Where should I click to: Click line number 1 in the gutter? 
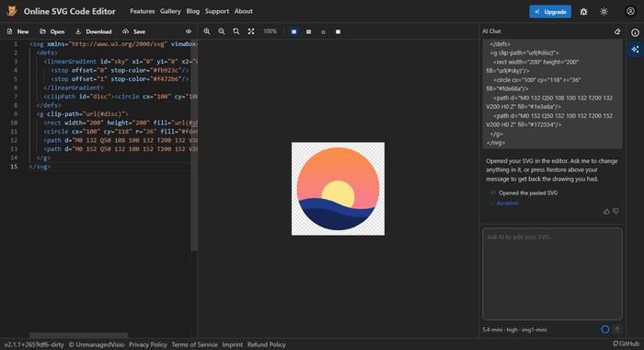(x=16, y=44)
